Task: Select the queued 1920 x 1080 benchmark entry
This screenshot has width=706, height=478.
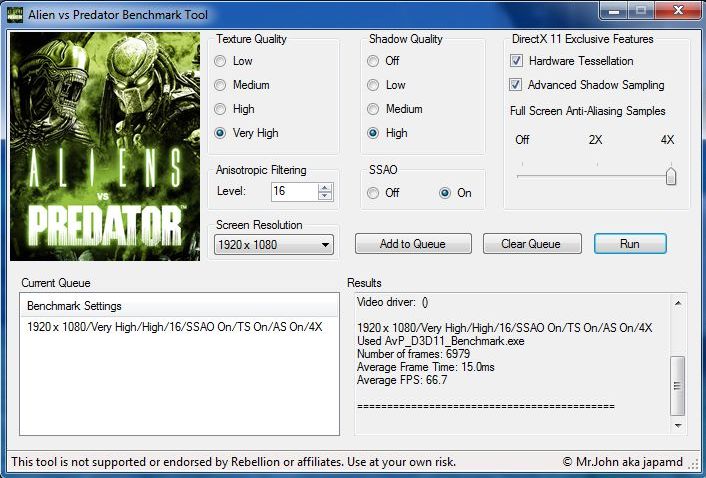Action: point(175,327)
